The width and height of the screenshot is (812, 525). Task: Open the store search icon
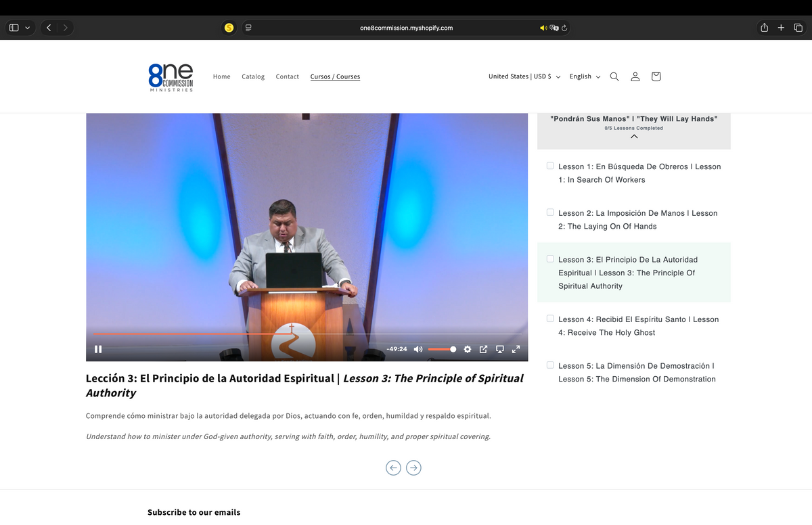(614, 76)
